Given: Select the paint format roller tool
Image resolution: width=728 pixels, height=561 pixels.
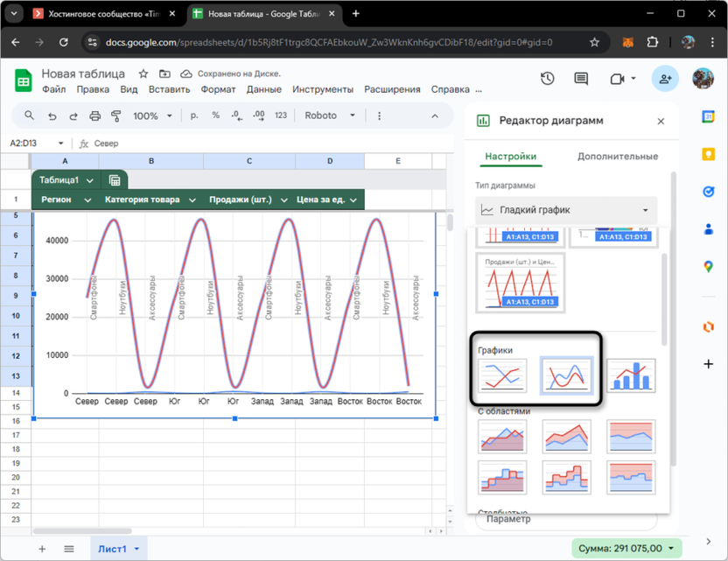Looking at the screenshot, I should [x=115, y=116].
